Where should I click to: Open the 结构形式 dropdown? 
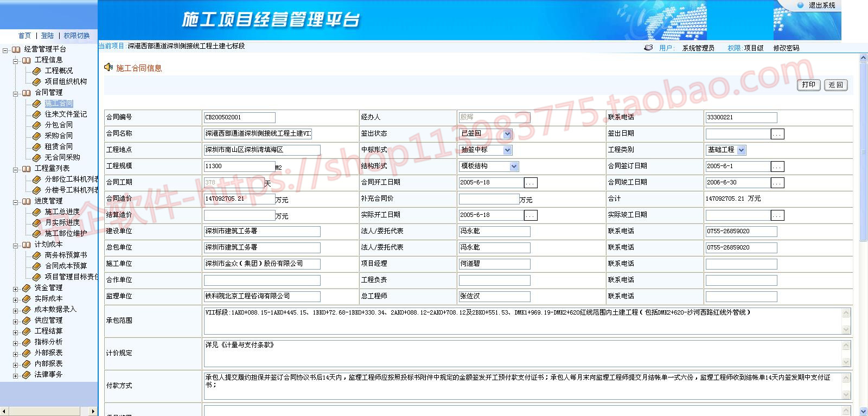(x=514, y=167)
